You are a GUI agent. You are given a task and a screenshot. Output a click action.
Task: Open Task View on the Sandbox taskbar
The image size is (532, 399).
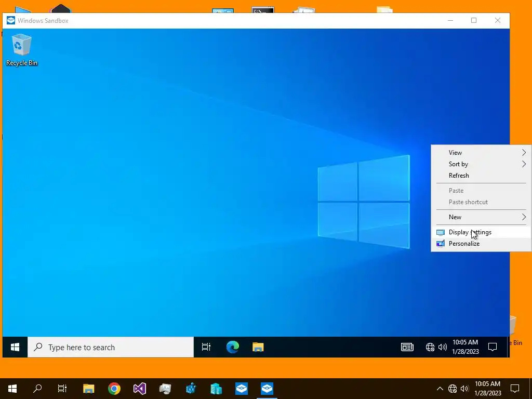coord(206,347)
